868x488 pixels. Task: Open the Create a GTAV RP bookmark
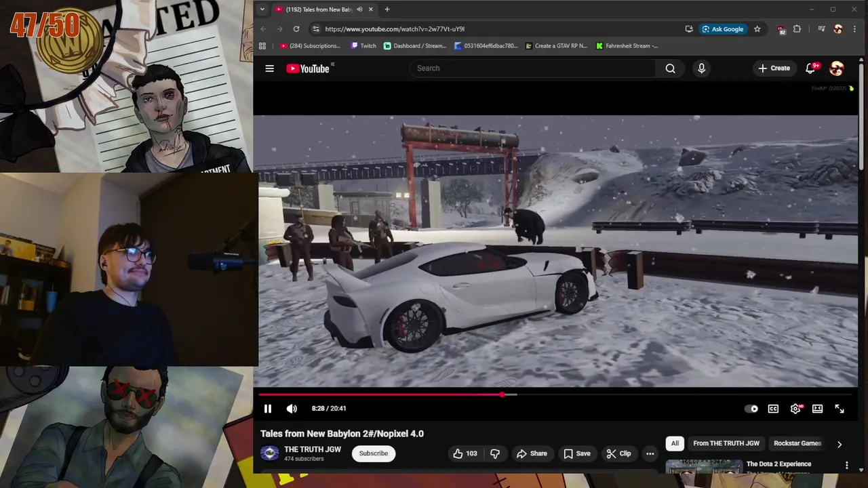point(556,46)
